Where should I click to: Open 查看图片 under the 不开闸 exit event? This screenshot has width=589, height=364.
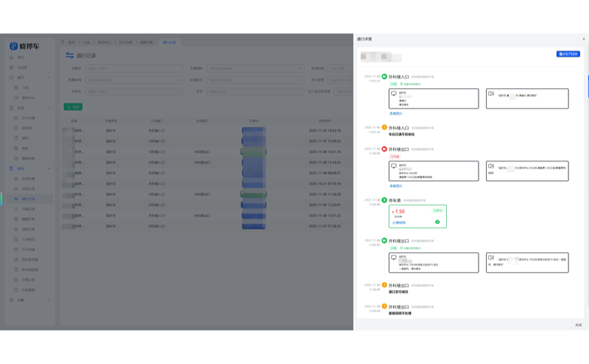tap(395, 186)
